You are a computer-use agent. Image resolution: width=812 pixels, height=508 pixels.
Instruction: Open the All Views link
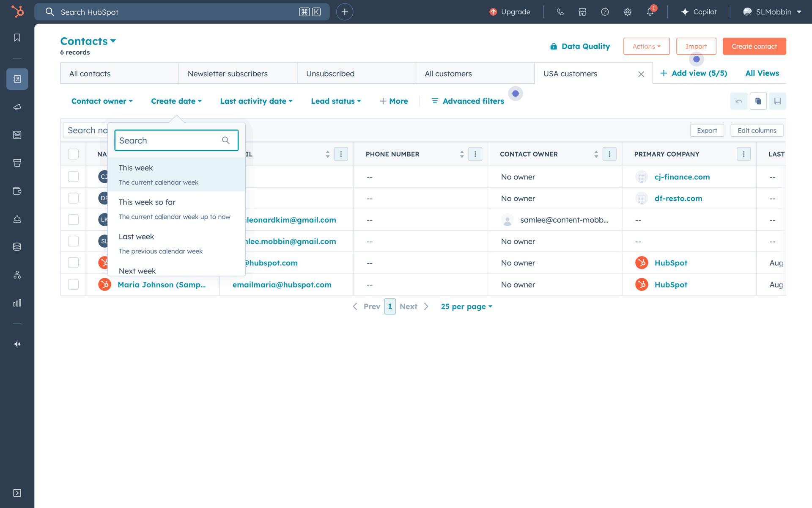pyautogui.click(x=762, y=73)
